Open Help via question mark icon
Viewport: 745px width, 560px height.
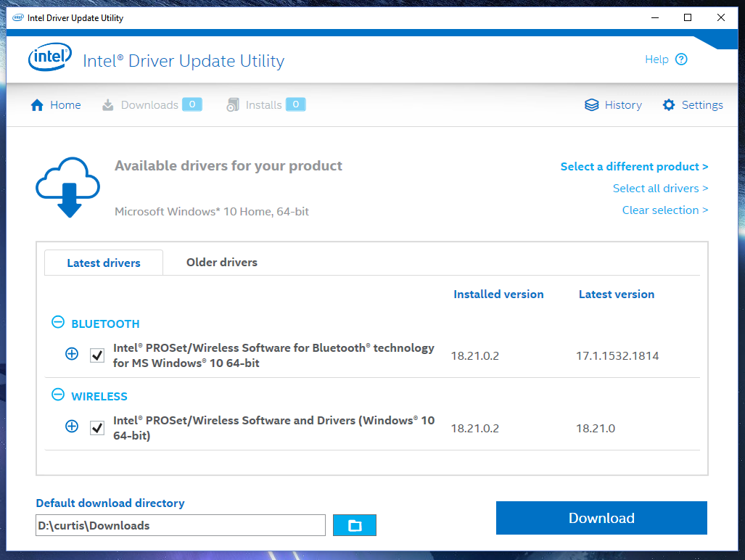(681, 59)
